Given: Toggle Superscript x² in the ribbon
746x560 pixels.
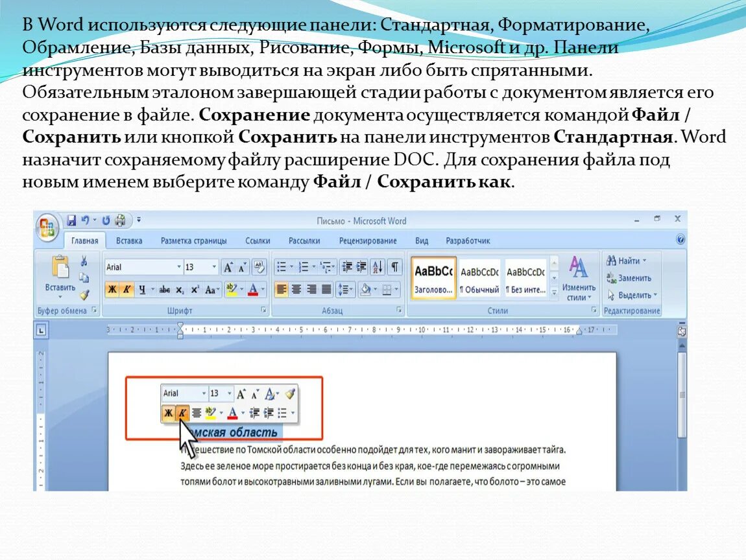Looking at the screenshot, I should 195,290.
